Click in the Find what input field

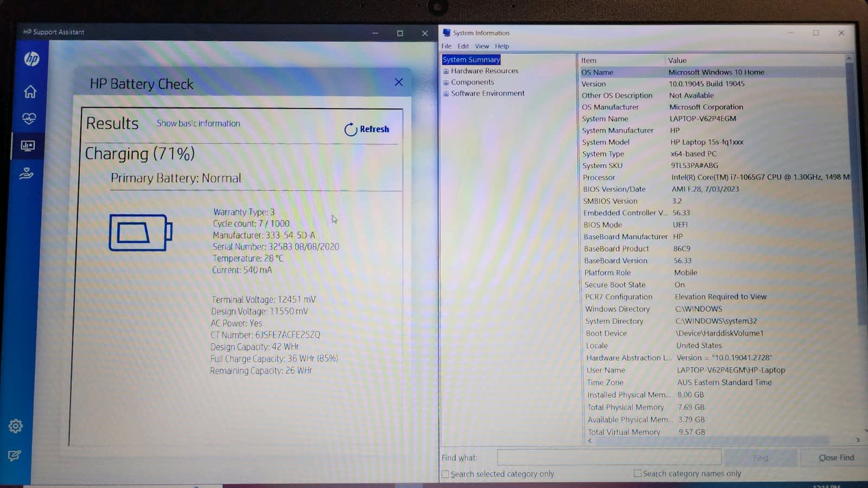click(609, 458)
